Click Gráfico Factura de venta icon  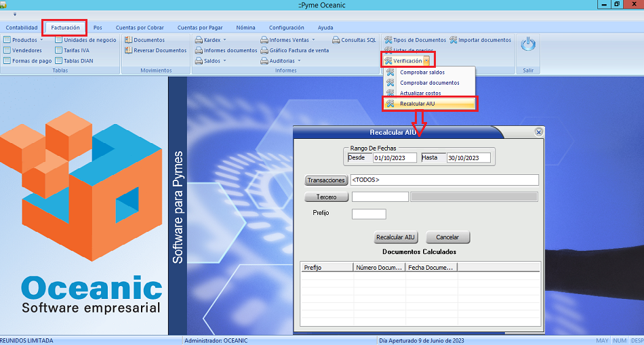[x=264, y=51]
